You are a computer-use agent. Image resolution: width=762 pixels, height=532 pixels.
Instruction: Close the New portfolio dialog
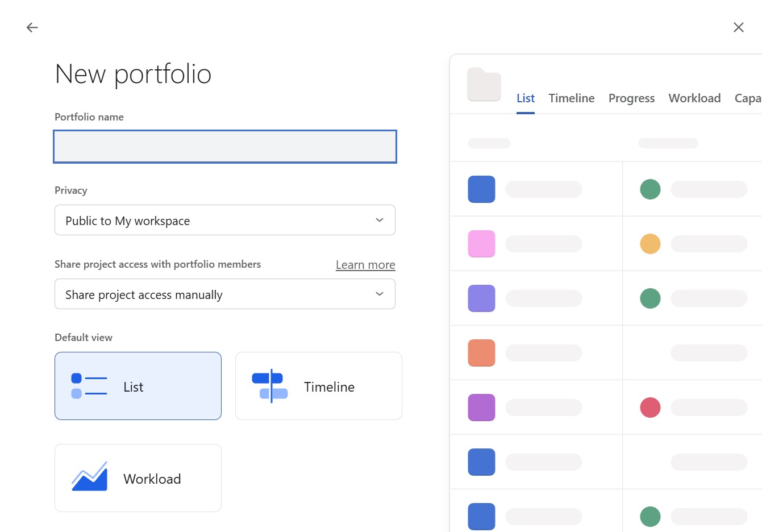pyautogui.click(x=738, y=27)
